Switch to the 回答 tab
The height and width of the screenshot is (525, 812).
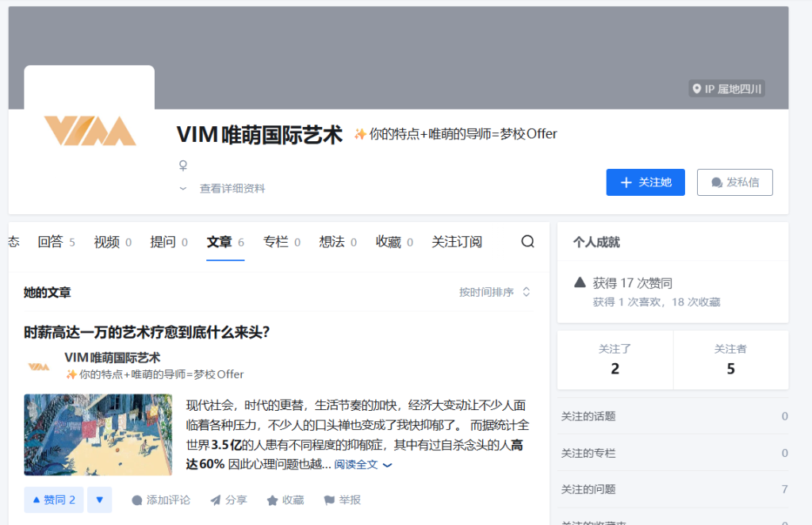coord(50,241)
